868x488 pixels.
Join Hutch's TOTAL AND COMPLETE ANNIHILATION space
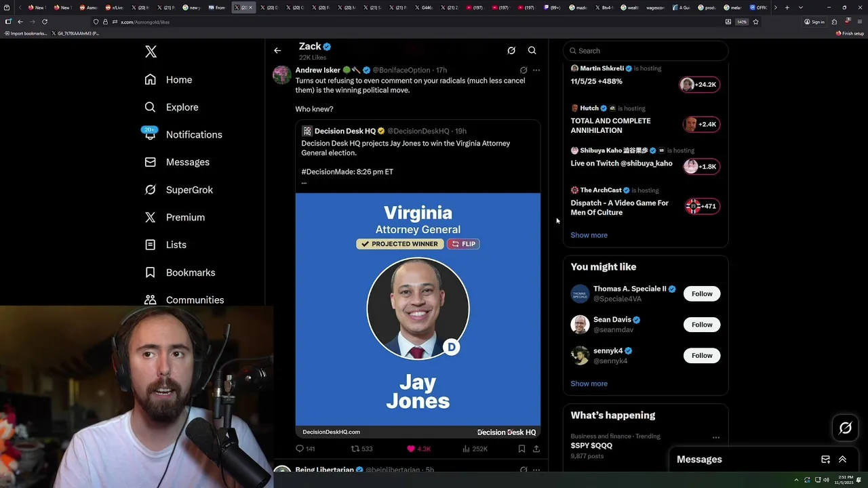[x=701, y=124]
